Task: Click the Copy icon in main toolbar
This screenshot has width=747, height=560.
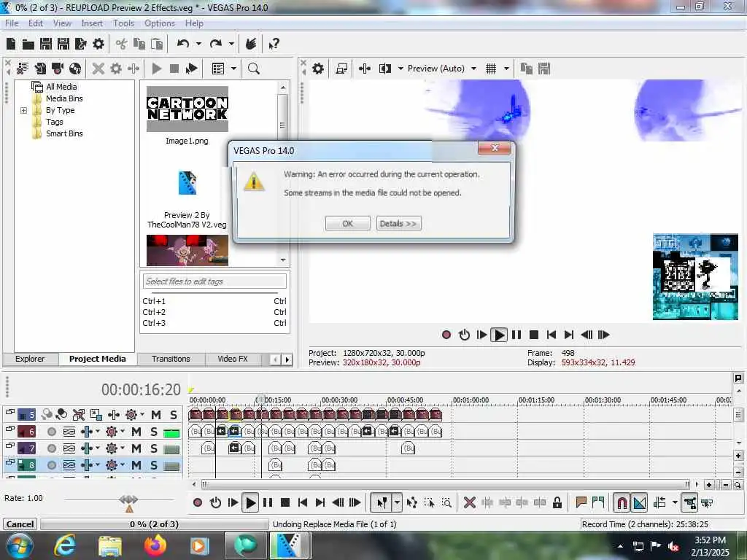Action: pos(139,44)
